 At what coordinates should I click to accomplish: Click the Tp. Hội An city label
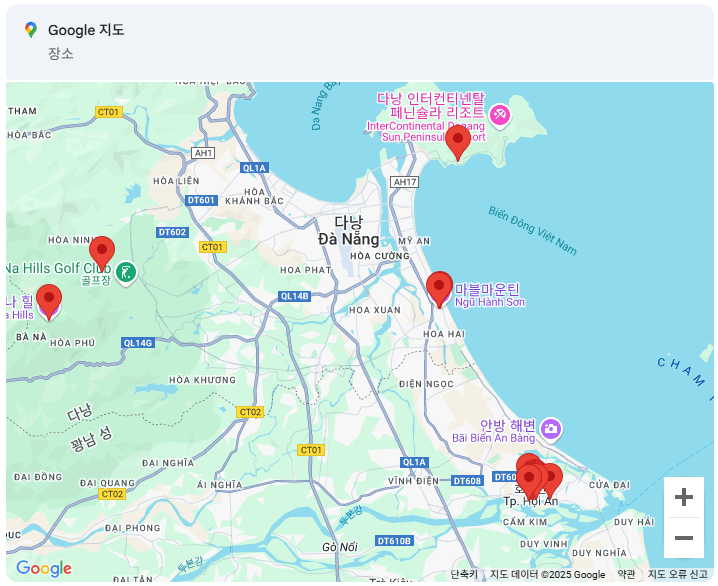point(531,501)
